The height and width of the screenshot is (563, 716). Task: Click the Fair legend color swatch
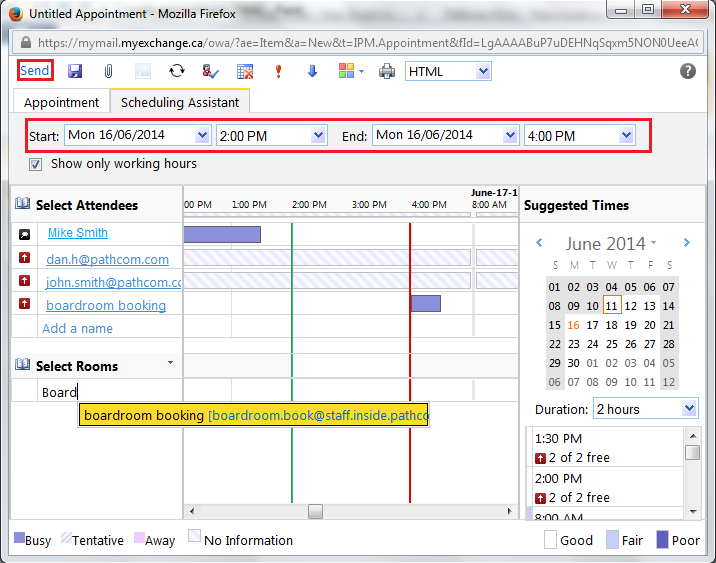[612, 539]
